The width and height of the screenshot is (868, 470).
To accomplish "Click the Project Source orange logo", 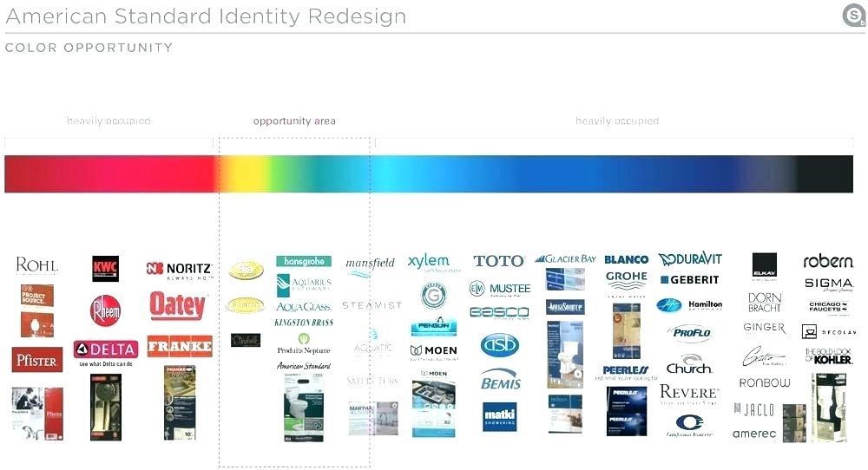I will [x=37, y=296].
